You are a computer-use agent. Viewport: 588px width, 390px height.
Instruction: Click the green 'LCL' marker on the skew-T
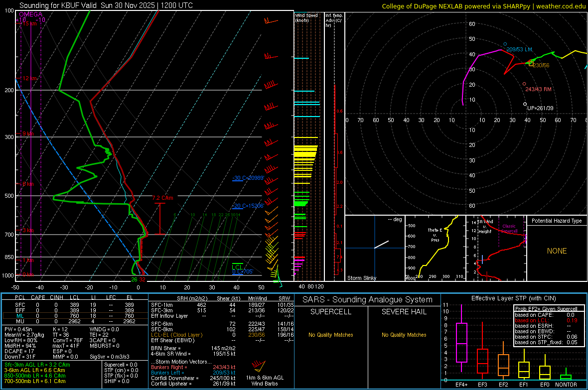[237, 267]
